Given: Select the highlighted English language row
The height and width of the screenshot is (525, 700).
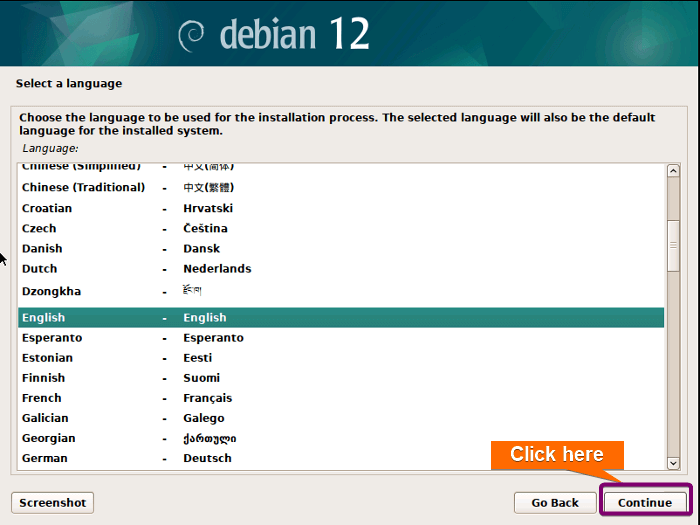Looking at the screenshot, I should [341, 317].
